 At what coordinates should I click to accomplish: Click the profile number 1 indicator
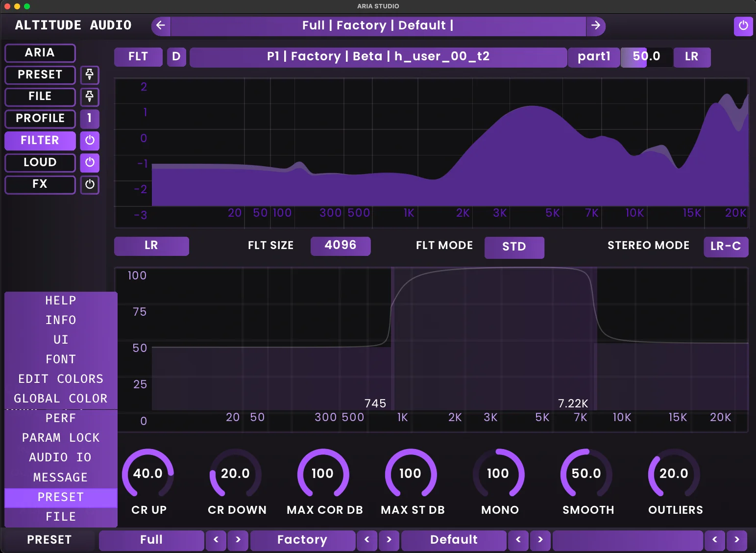[90, 119]
